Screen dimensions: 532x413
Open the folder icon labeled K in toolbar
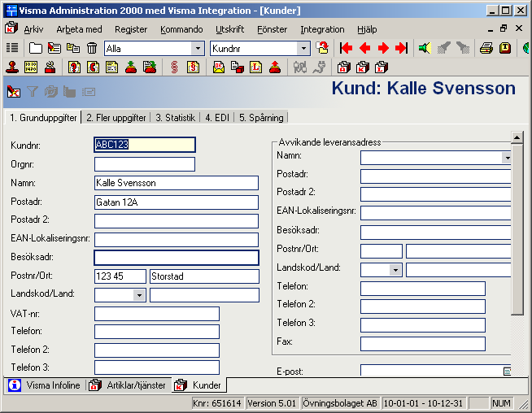[x=363, y=67]
